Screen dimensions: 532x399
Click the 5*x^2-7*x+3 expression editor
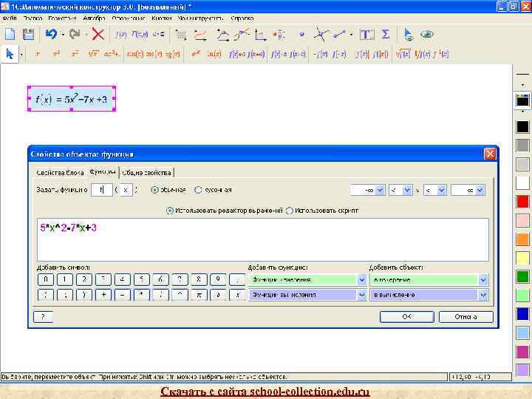click(x=263, y=239)
